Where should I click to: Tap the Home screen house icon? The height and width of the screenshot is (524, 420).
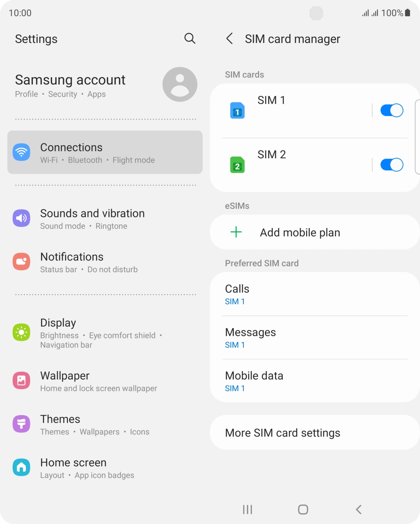coord(21,468)
